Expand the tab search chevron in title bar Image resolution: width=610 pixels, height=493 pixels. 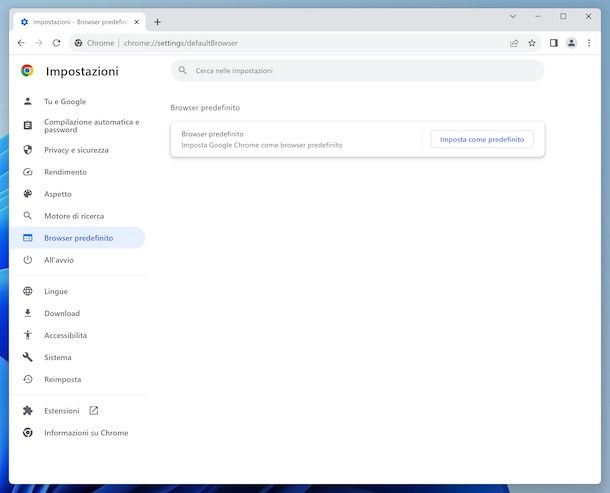[513, 16]
